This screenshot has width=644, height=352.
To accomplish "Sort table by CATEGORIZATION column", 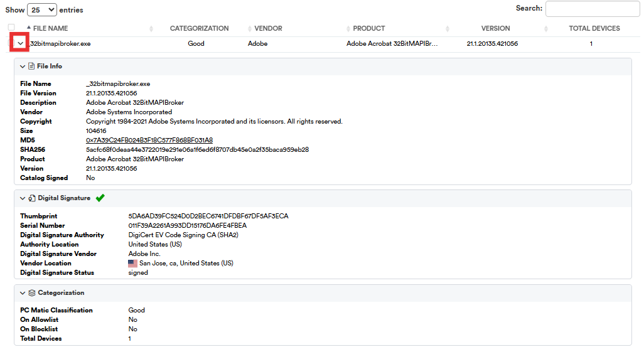I will [x=199, y=28].
